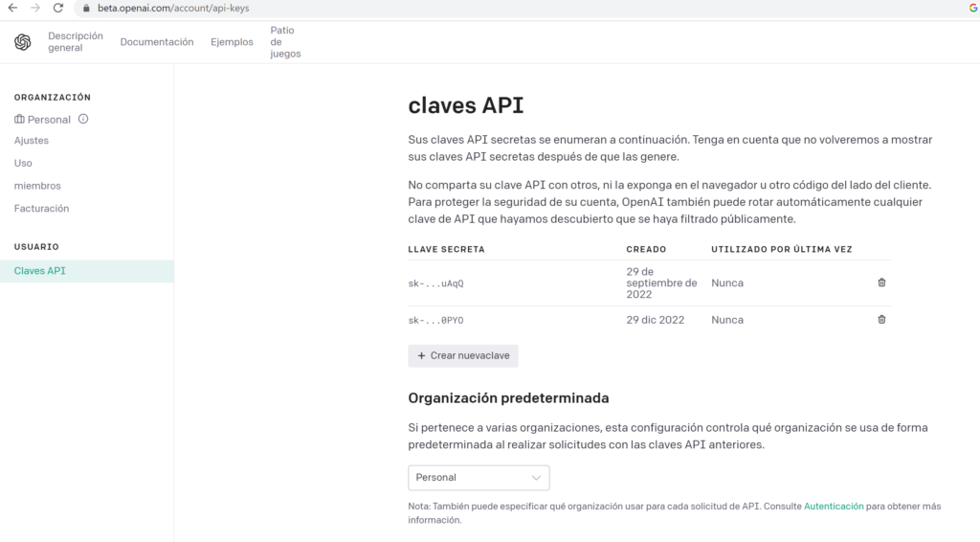Image resolution: width=980 pixels, height=542 pixels.
Task: Click UTILIZADO POR ÚLTIMA VEZ column header
Action: (x=781, y=249)
